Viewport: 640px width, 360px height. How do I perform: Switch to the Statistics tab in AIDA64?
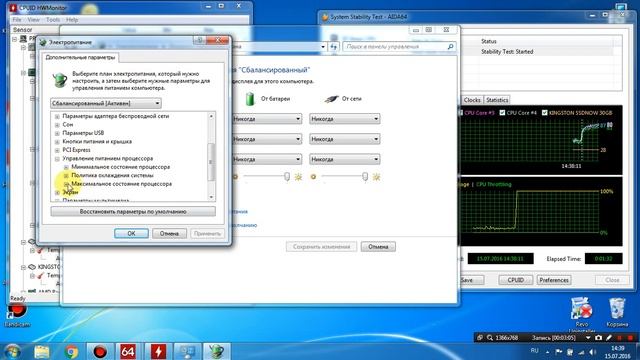[497, 100]
